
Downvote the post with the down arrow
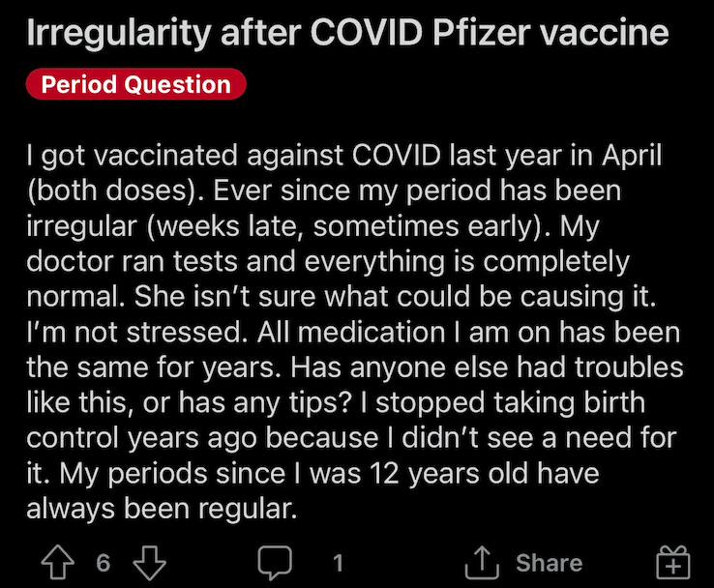[x=149, y=563]
